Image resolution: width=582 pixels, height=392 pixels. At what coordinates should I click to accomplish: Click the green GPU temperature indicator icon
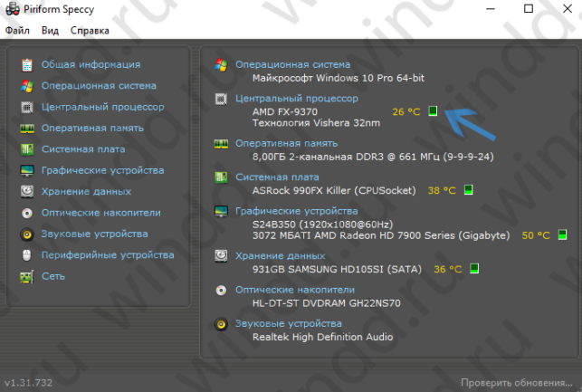(563, 234)
